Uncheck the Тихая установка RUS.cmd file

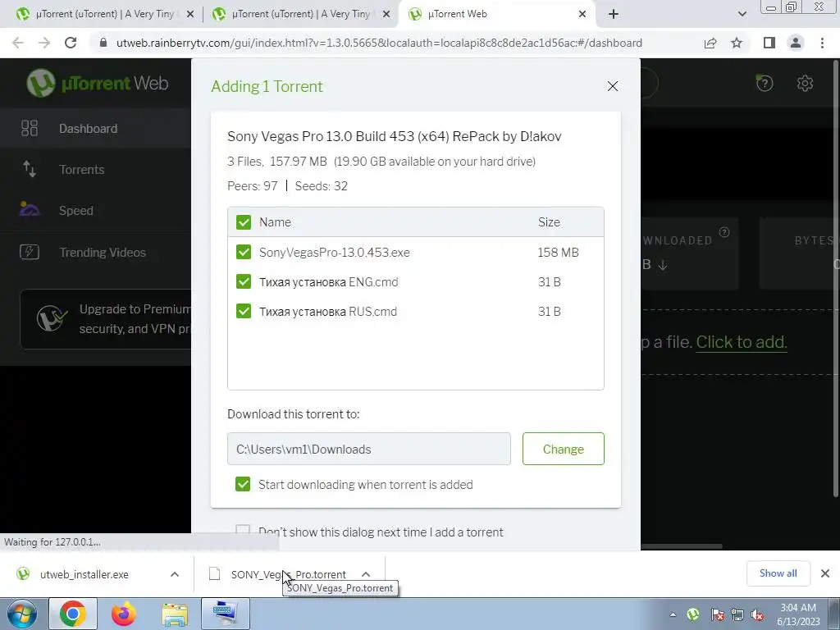tap(244, 311)
